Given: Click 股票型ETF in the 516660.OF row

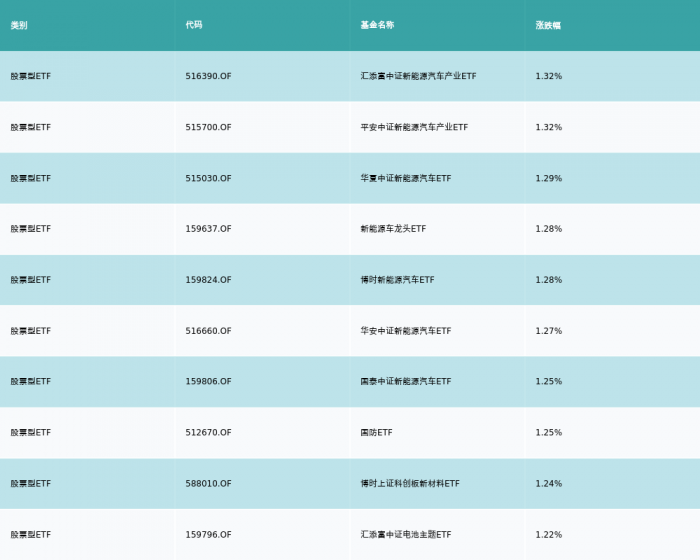Looking at the screenshot, I should (31, 331).
